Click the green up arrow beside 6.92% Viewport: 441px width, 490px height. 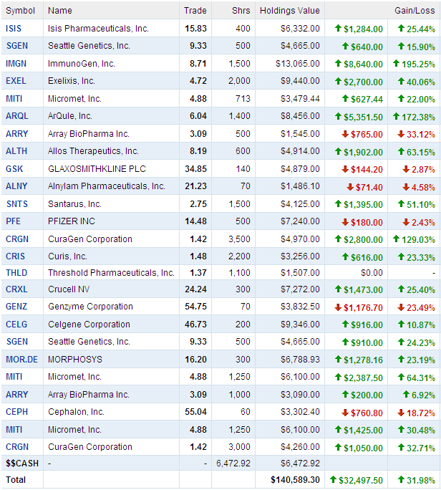[x=406, y=394]
